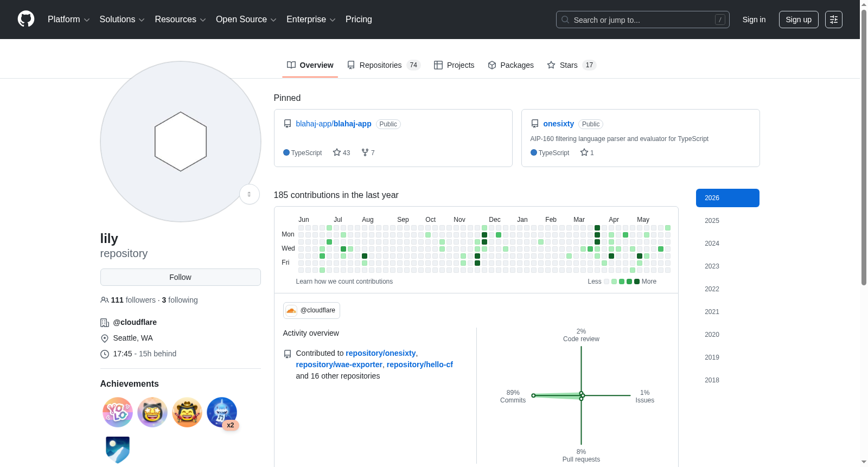The width and height of the screenshot is (868, 467).
Task: Open the 3 following link
Action: 180,300
